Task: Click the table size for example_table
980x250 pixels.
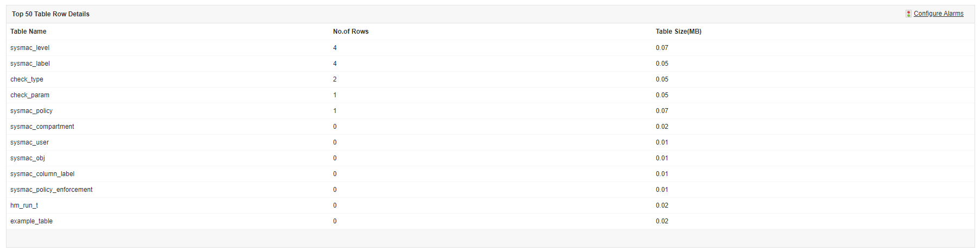Action: pos(662,221)
